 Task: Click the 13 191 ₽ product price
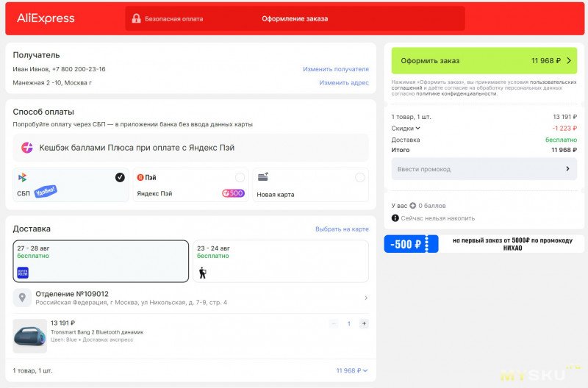pos(62,323)
